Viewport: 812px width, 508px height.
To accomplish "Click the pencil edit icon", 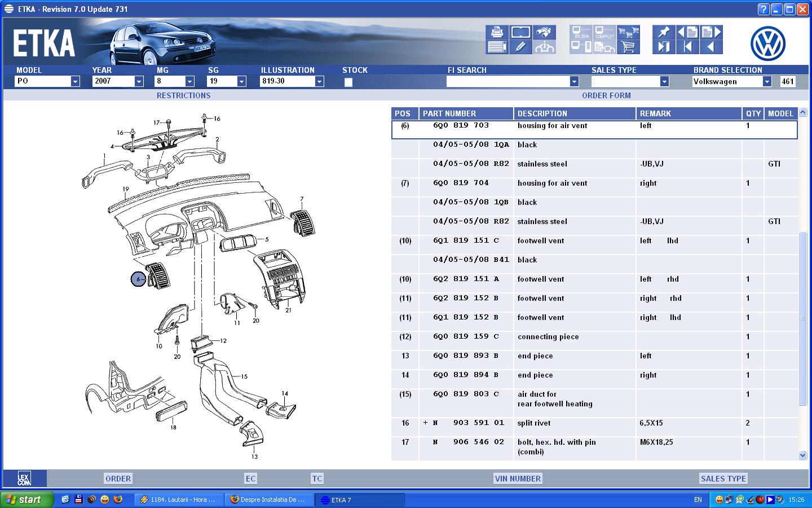I will [x=520, y=47].
